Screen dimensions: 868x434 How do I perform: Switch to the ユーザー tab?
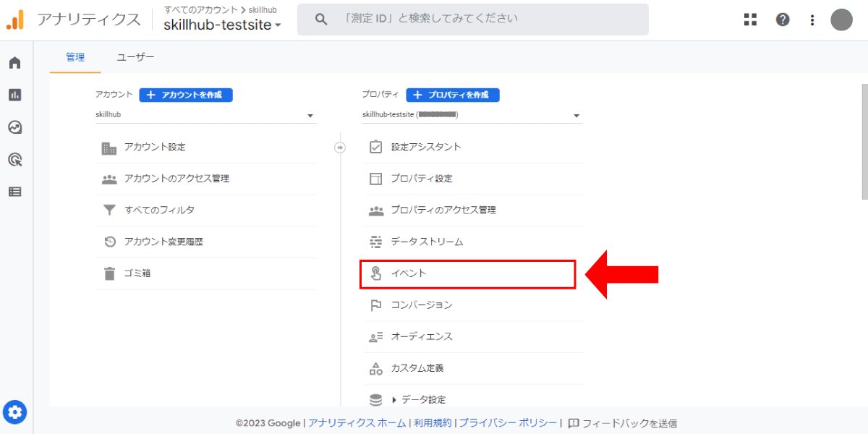(136, 57)
